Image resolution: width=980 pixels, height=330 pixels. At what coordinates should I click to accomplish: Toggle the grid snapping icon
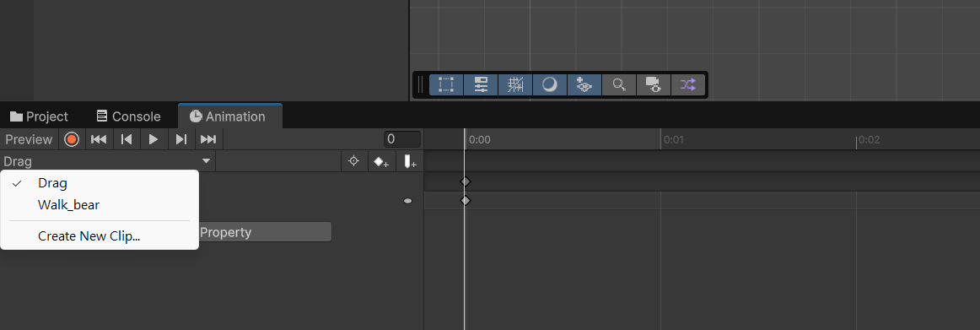[515, 85]
